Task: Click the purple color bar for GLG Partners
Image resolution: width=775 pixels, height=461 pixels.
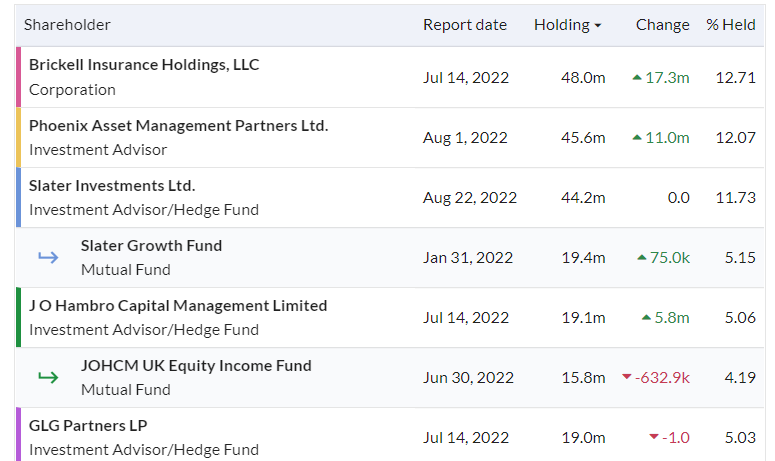Action: (18, 434)
